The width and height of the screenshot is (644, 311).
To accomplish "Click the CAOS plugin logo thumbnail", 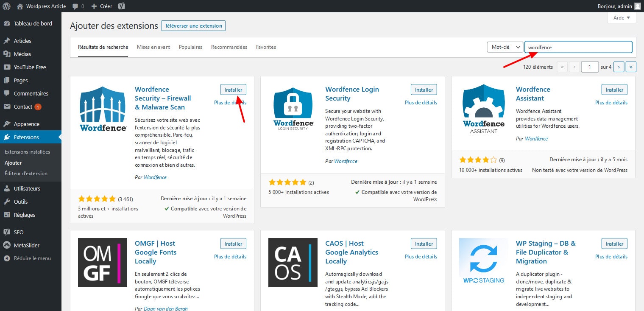I will click(293, 263).
